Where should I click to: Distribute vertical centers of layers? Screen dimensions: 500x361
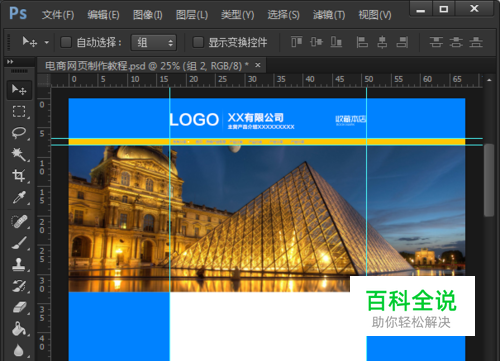(x=456, y=42)
